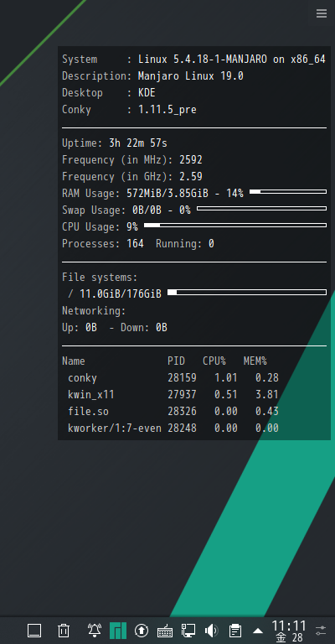Click the 'Name' column header

coord(74,361)
